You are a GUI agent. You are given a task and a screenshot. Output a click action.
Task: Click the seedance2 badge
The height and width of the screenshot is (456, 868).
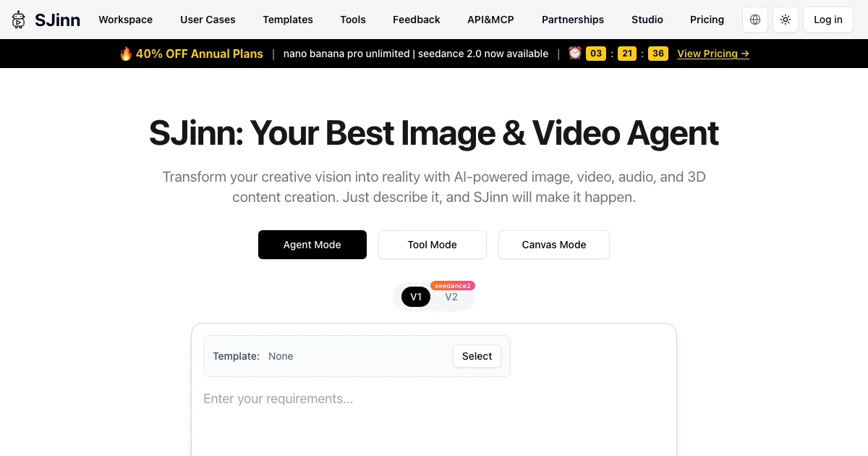(x=453, y=286)
